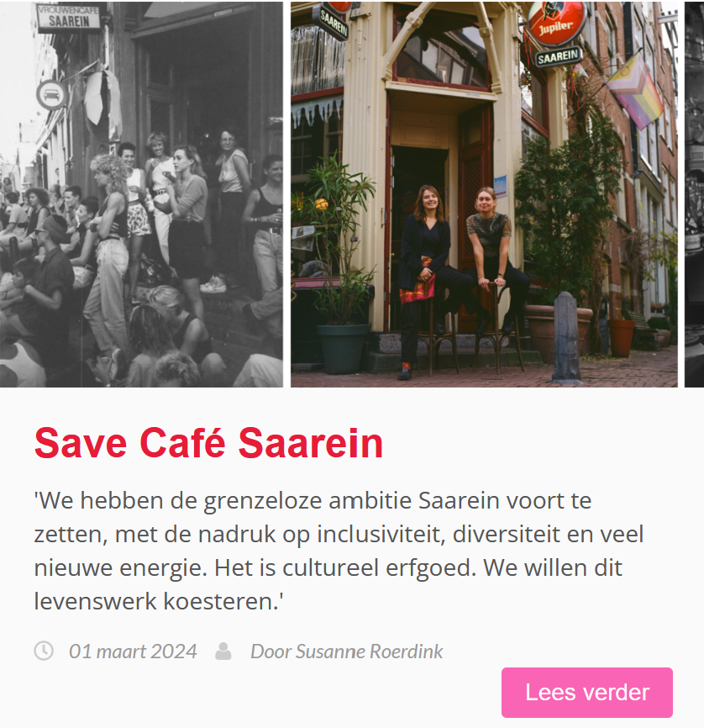
Task: Click the article excerpt paragraph text
Action: [339, 551]
